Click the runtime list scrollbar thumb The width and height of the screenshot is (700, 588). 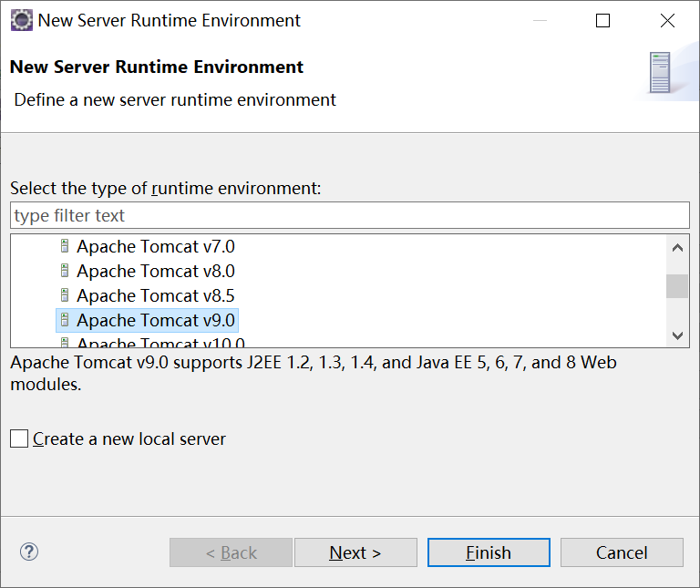pyautogui.click(x=677, y=286)
